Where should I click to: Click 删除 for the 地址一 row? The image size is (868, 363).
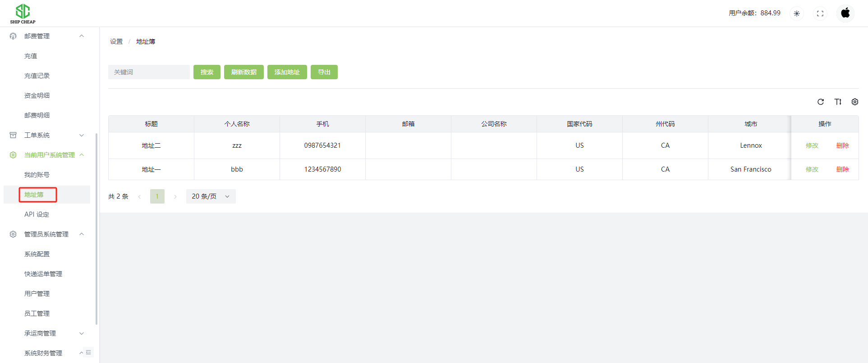(x=842, y=169)
